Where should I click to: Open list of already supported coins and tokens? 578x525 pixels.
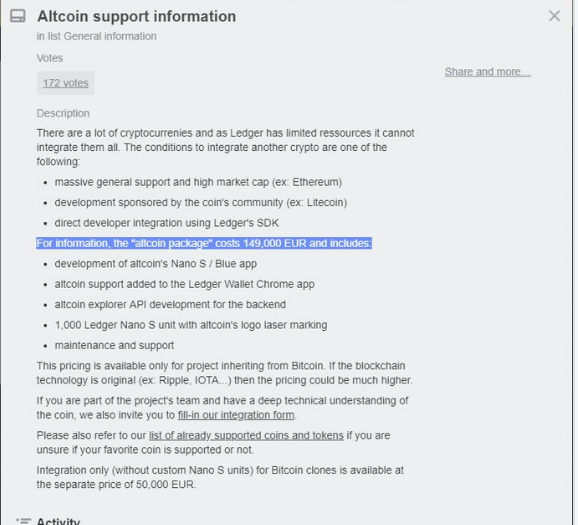pos(246,435)
